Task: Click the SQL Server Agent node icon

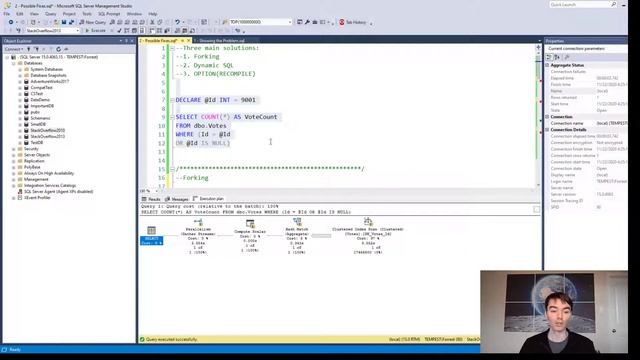Action: (20, 191)
